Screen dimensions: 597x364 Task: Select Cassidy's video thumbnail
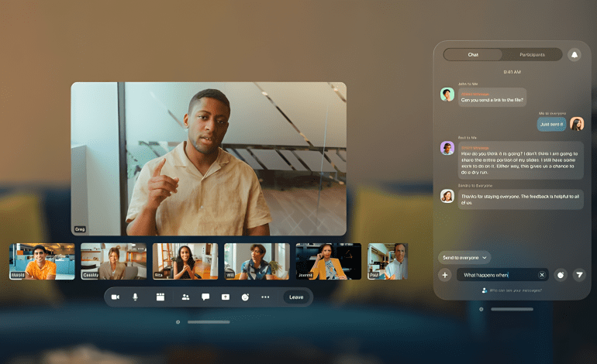(113, 261)
